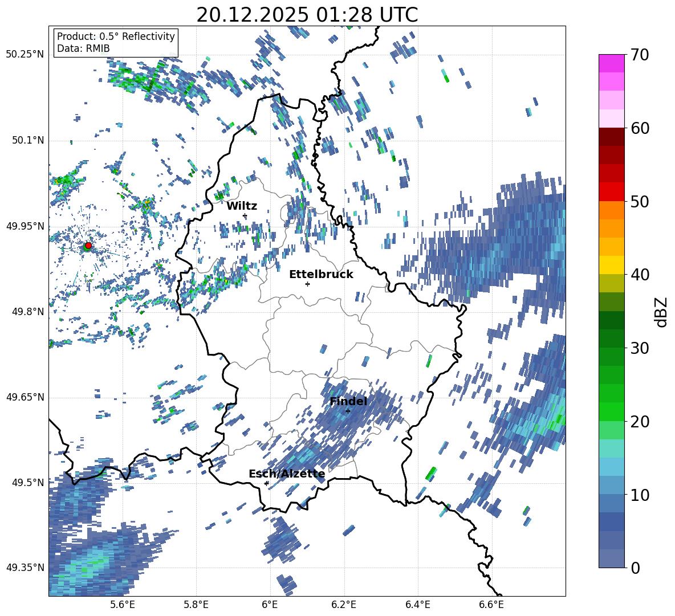
Task: Click the 49.8°N latitude label
Action: point(28,312)
